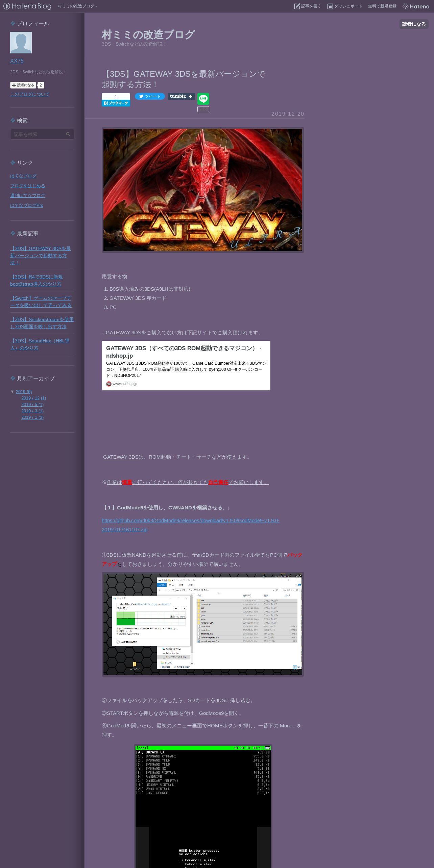Open recent post Switch ゲームのセーブデータ

[41, 302]
